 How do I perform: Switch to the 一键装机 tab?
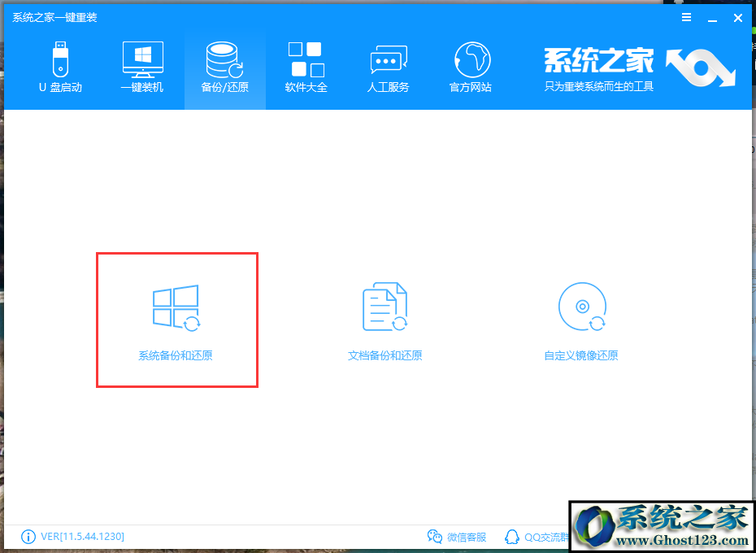pyautogui.click(x=142, y=67)
